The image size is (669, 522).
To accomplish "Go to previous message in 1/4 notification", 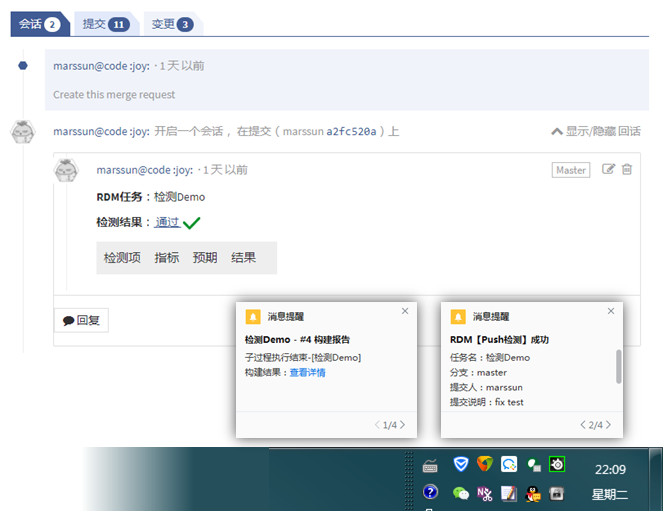I will pyautogui.click(x=377, y=425).
